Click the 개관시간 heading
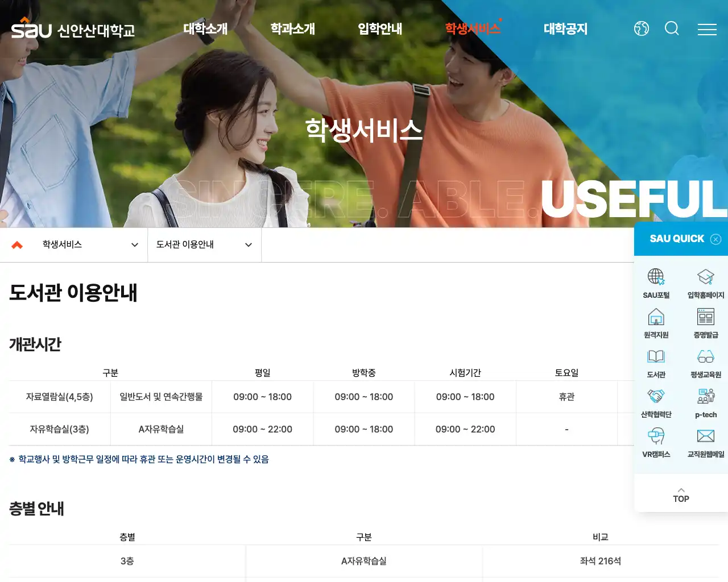Image resolution: width=728 pixels, height=582 pixels. 35,344
